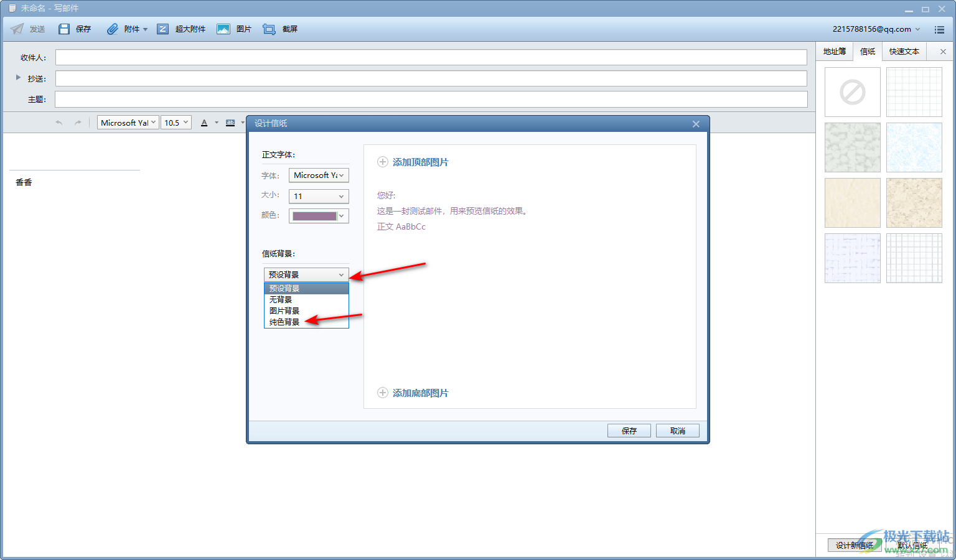Expand the 抄送 triangle expander
The image size is (956, 560).
pyautogui.click(x=18, y=78)
